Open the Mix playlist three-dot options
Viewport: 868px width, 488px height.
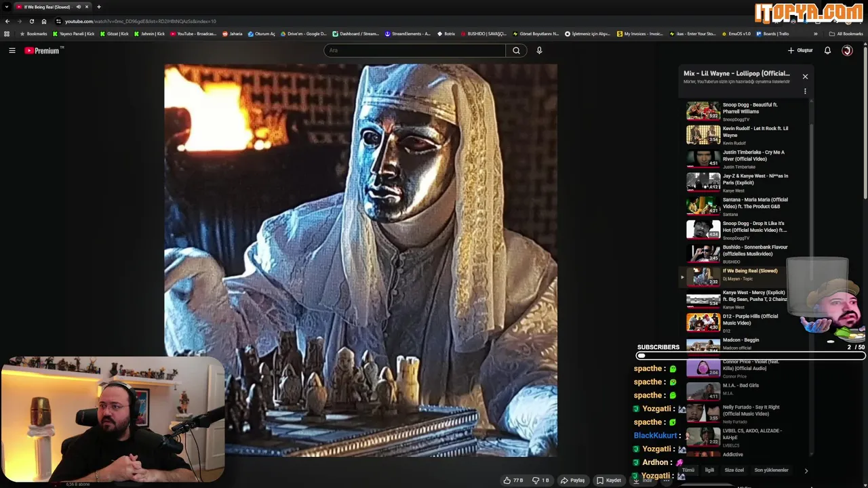(x=805, y=91)
